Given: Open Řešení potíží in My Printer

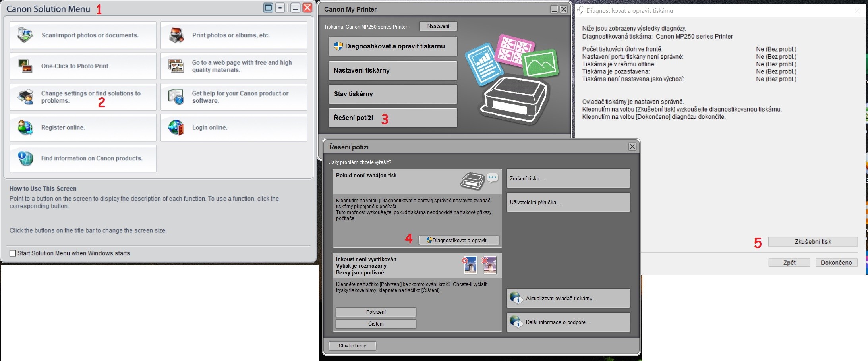Looking at the screenshot, I should tap(393, 118).
